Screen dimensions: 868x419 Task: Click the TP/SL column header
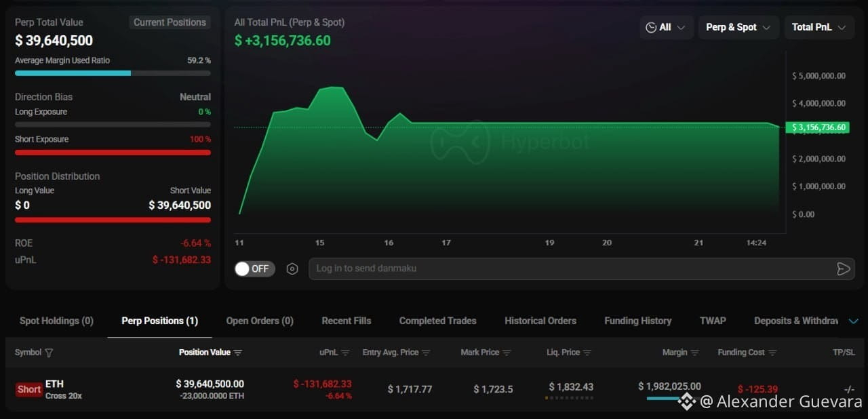tap(844, 353)
